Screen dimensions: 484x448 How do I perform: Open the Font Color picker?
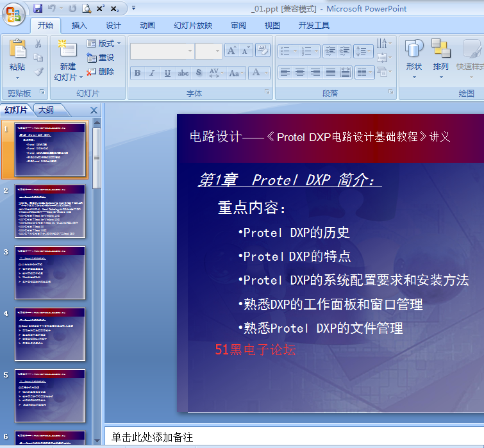[x=259, y=73]
